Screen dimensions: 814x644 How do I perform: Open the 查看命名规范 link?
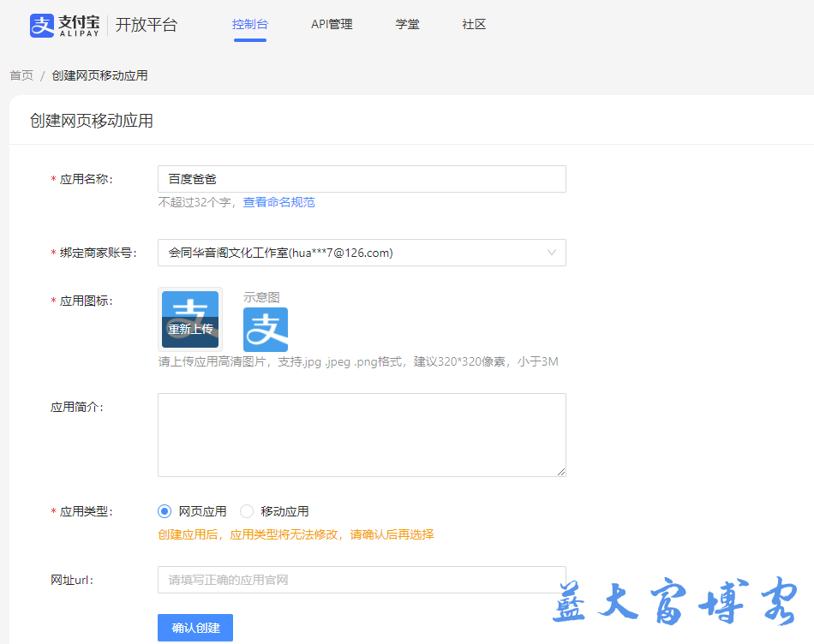coord(278,202)
